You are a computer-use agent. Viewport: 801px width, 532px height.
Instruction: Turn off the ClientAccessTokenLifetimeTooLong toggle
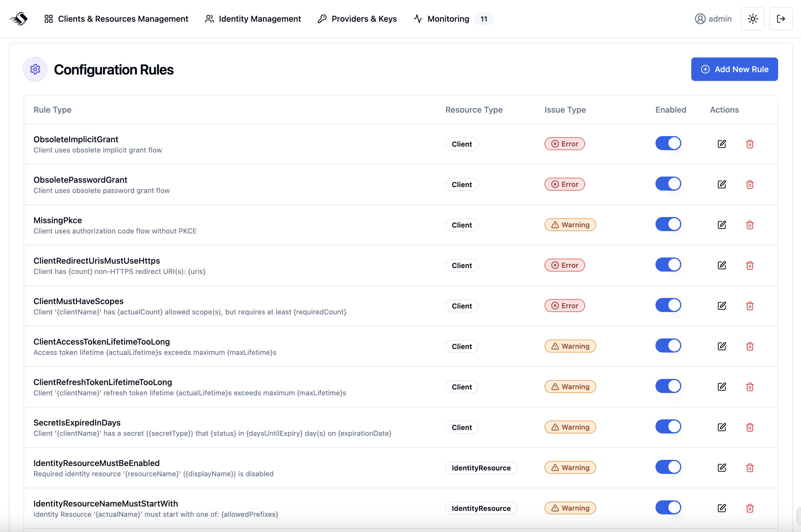click(x=668, y=346)
